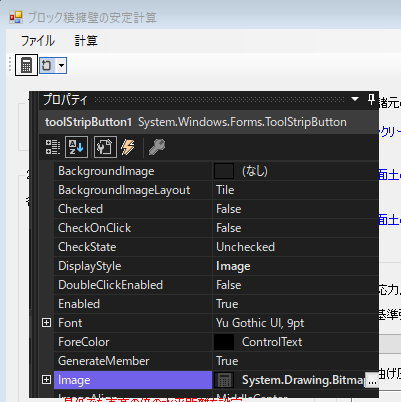Open the properties window position dropdown arrow
This screenshot has height=402, width=401.
pos(355,99)
